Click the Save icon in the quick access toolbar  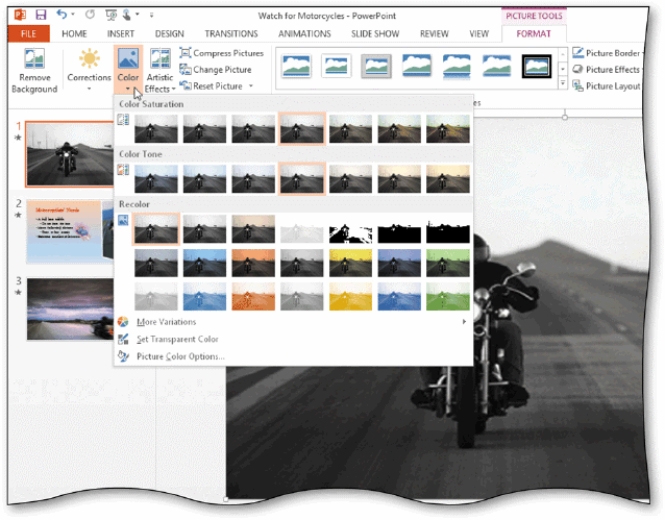[x=41, y=15]
